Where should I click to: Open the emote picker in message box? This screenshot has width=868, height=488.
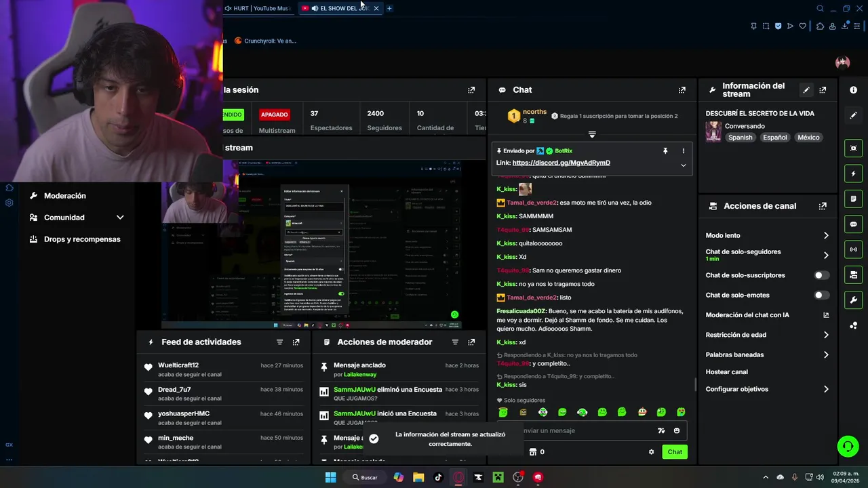point(677,430)
